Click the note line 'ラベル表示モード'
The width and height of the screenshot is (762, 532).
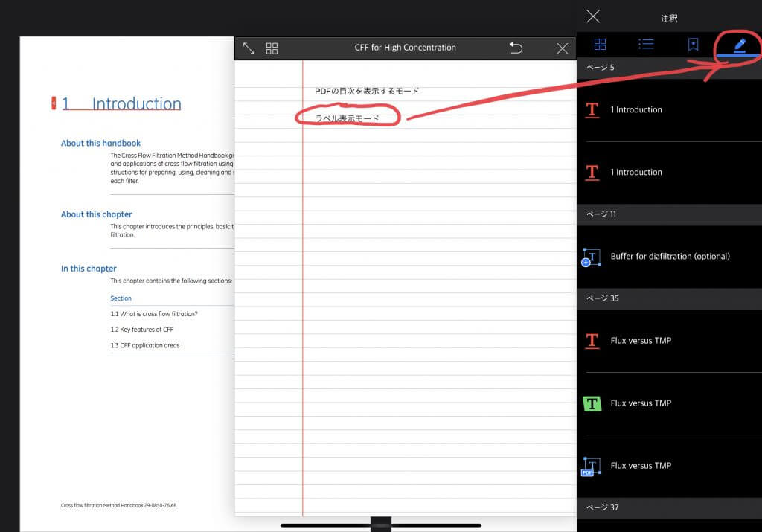pos(347,118)
